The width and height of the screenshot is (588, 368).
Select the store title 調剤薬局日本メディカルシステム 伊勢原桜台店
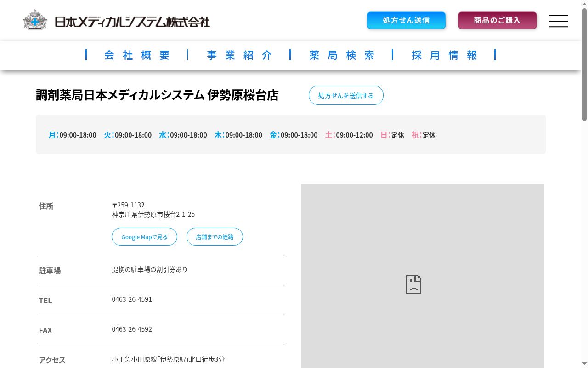(157, 95)
